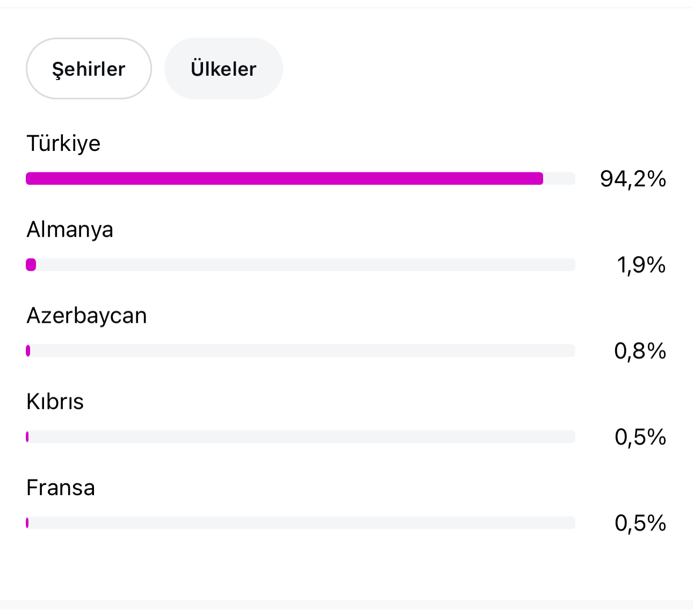
Task: Click the 0,8% percentage value
Action: click(x=640, y=351)
